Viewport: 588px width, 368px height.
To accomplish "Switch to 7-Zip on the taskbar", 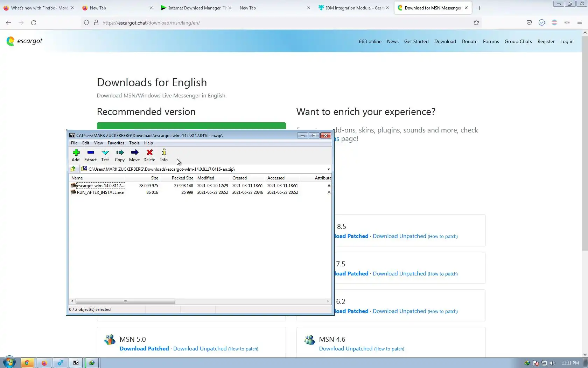I will (x=76, y=363).
